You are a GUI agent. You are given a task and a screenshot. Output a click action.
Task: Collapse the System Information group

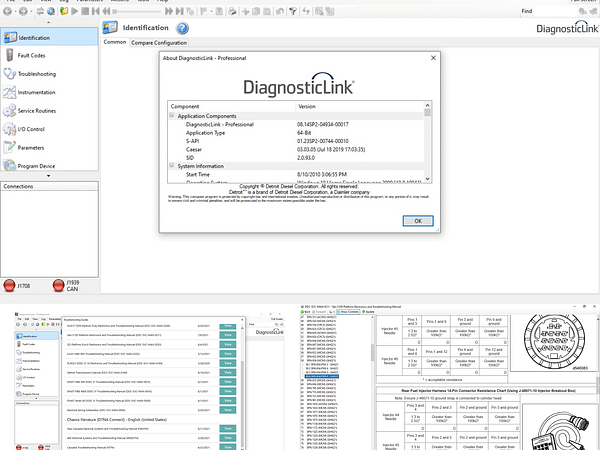(172, 165)
